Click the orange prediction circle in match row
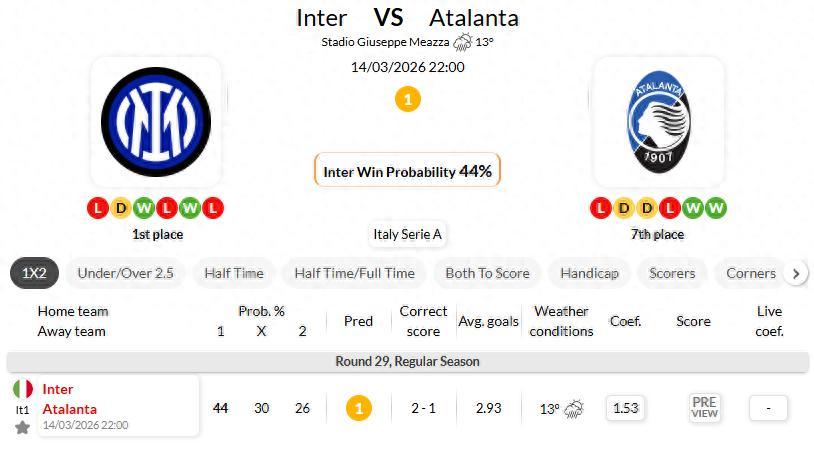Image resolution: width=814 pixels, height=450 pixels. [x=358, y=408]
